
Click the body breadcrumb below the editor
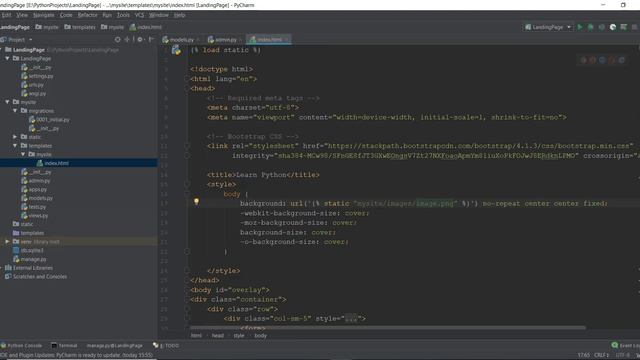260,336
